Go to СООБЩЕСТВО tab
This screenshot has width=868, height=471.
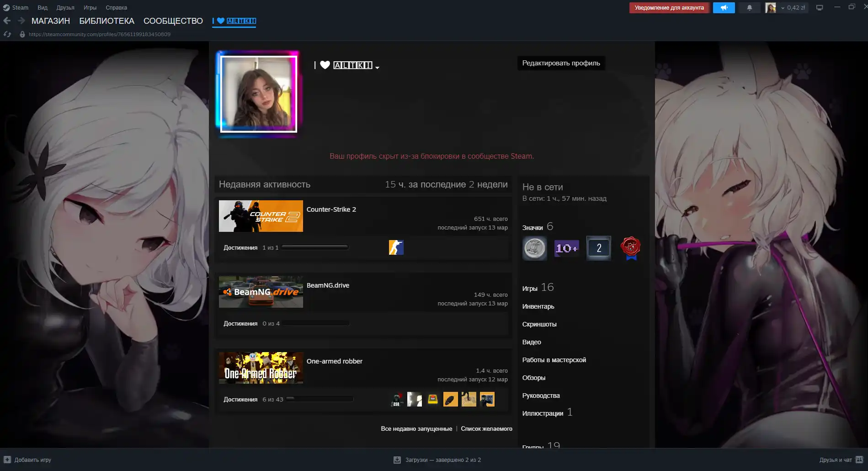[x=173, y=21]
